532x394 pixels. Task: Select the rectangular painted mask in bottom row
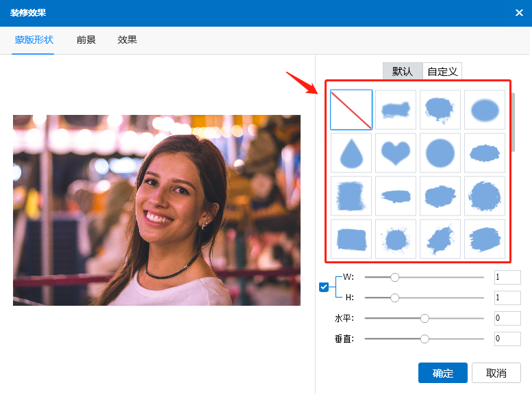[351, 239]
